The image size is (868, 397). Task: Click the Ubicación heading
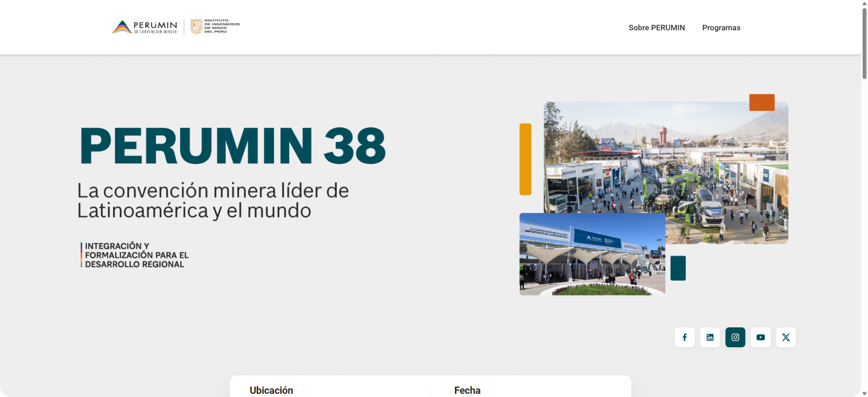tap(271, 390)
